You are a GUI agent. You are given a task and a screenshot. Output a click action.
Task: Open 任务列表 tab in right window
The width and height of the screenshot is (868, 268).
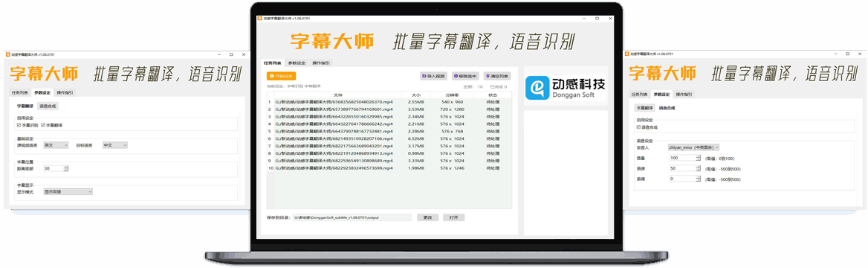pos(640,95)
